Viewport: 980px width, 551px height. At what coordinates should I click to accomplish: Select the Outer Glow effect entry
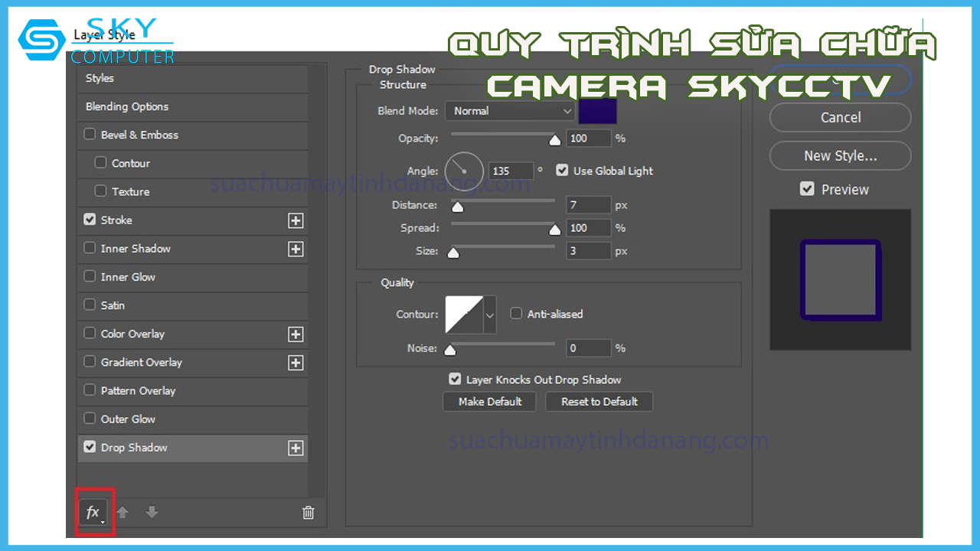(128, 419)
